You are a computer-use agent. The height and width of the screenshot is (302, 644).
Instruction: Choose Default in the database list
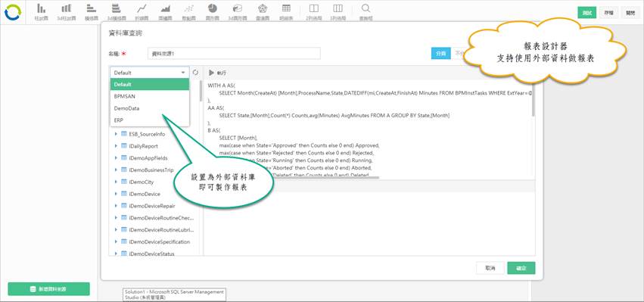tap(150, 84)
